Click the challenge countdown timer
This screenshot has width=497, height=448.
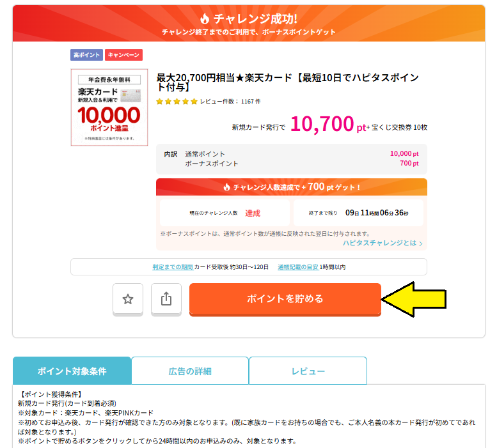tap(376, 213)
